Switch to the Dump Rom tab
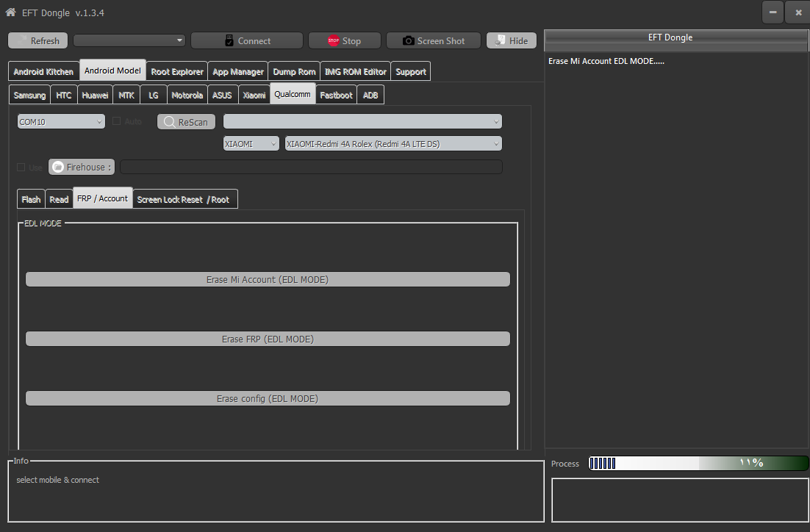 pyautogui.click(x=295, y=71)
